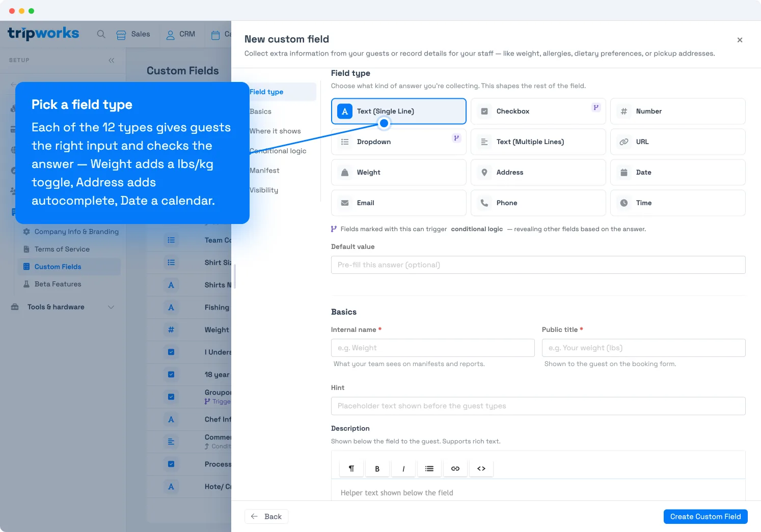Apply bold in description editor

(x=377, y=468)
